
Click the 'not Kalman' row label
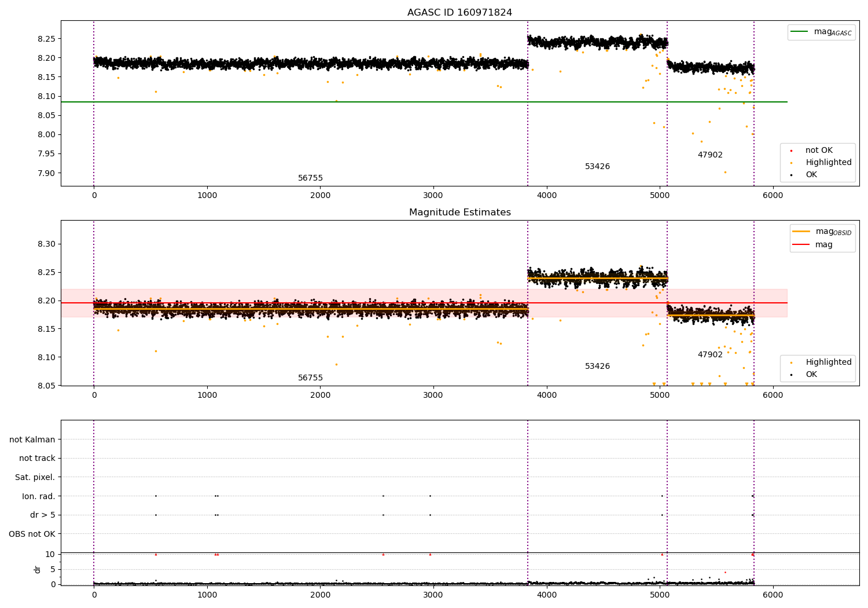[32, 439]
